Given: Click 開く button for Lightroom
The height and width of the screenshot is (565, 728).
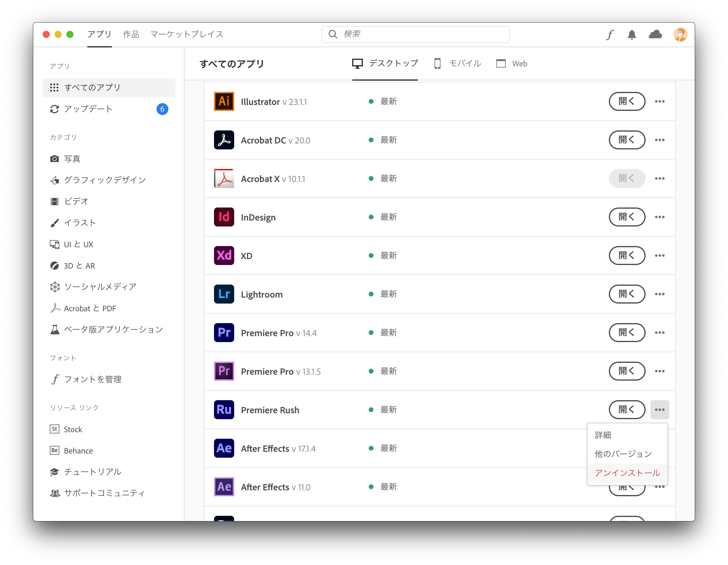Looking at the screenshot, I should (627, 294).
